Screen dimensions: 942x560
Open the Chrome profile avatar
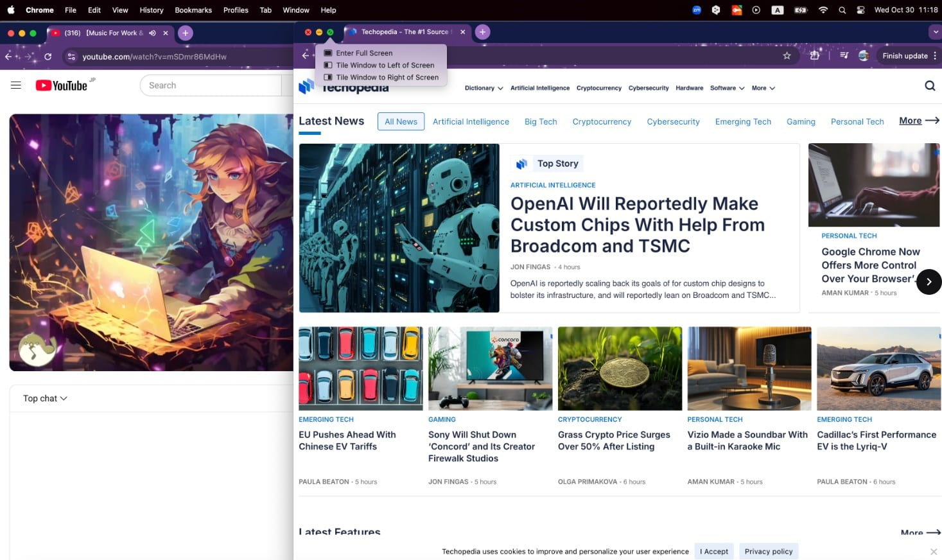(864, 56)
